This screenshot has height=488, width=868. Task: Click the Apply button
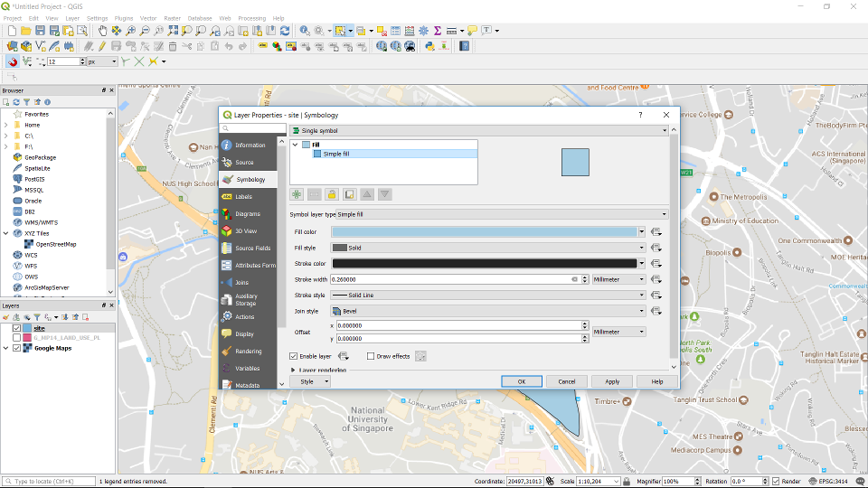(x=612, y=381)
